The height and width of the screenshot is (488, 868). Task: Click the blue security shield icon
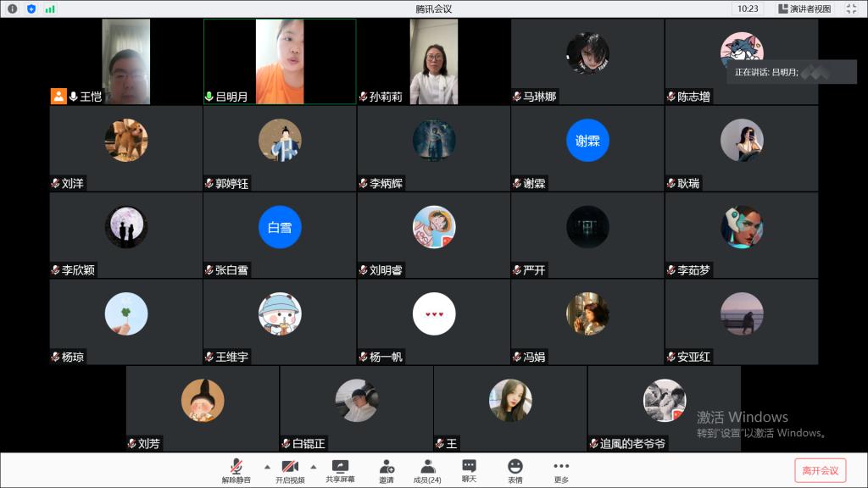pyautogui.click(x=31, y=8)
